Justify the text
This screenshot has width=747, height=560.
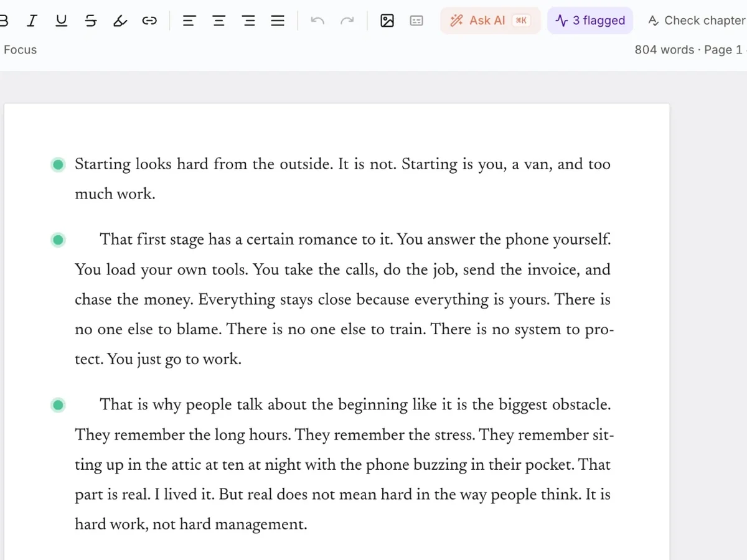click(278, 21)
